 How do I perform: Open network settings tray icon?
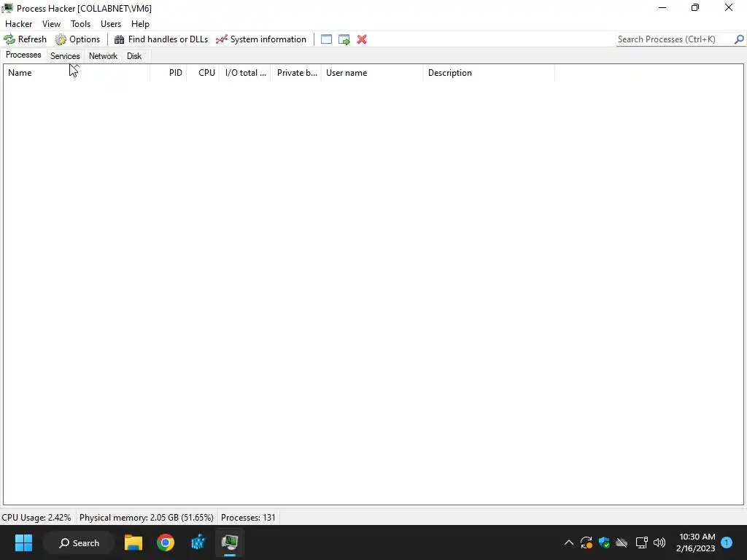[x=641, y=542]
